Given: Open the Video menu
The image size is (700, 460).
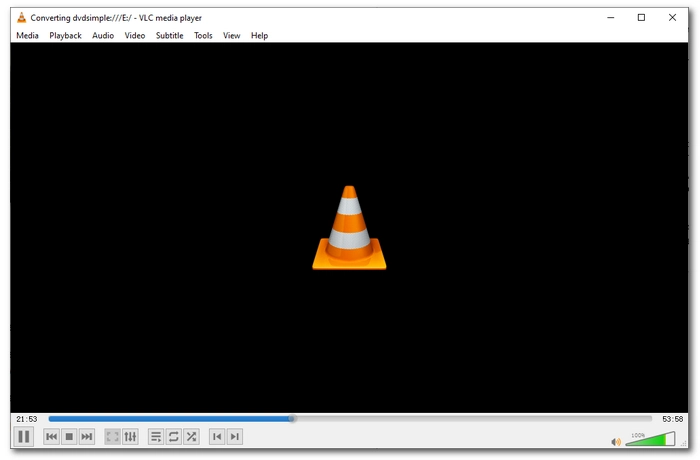Looking at the screenshot, I should [x=134, y=35].
